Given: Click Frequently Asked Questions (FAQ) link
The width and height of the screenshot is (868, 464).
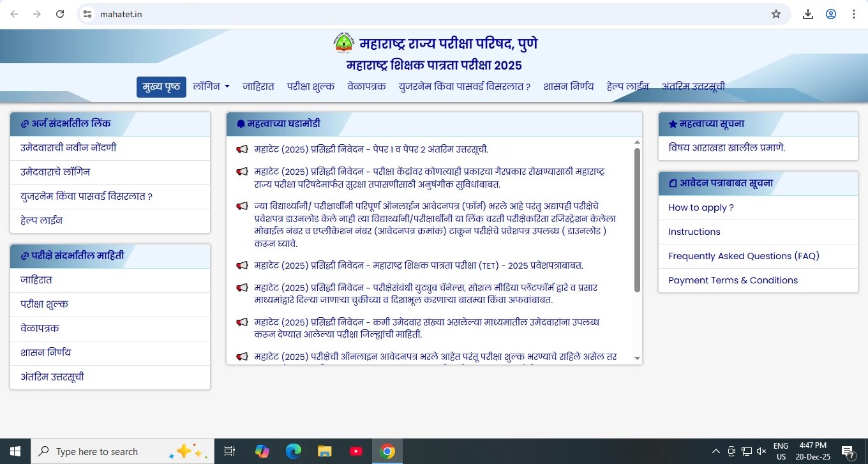Looking at the screenshot, I should point(744,256).
